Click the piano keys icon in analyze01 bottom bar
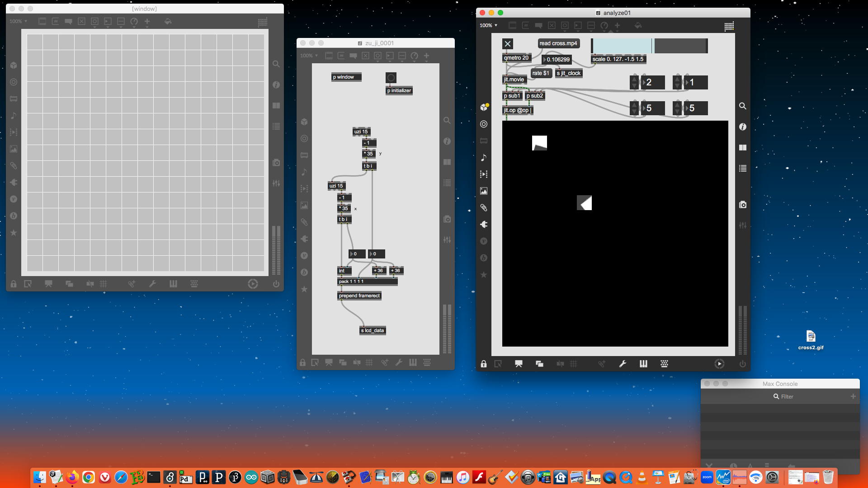The image size is (868, 488). click(x=643, y=364)
